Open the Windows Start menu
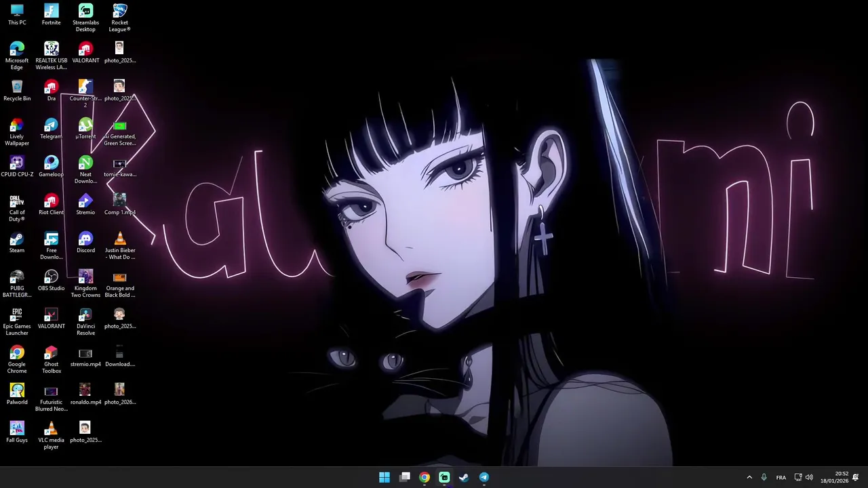The height and width of the screenshot is (488, 868). [384, 477]
